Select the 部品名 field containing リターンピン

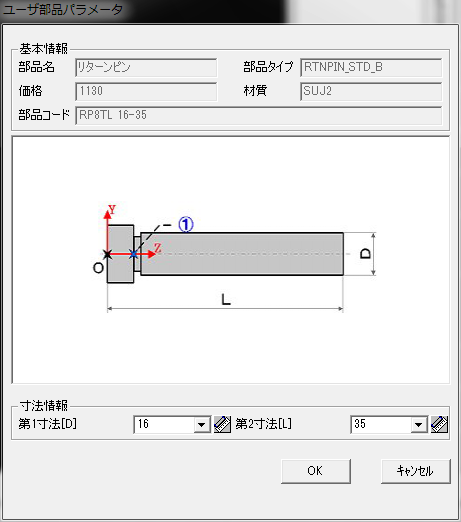[x=146, y=68]
